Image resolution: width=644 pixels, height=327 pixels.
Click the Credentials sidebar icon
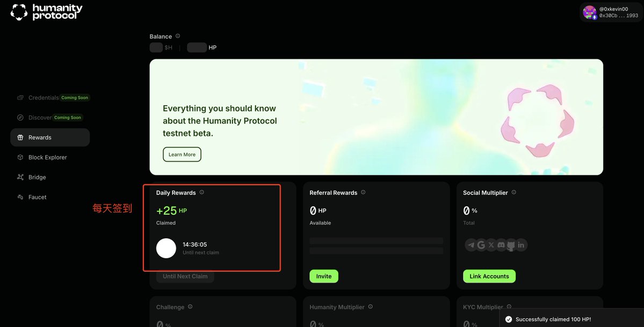click(20, 98)
